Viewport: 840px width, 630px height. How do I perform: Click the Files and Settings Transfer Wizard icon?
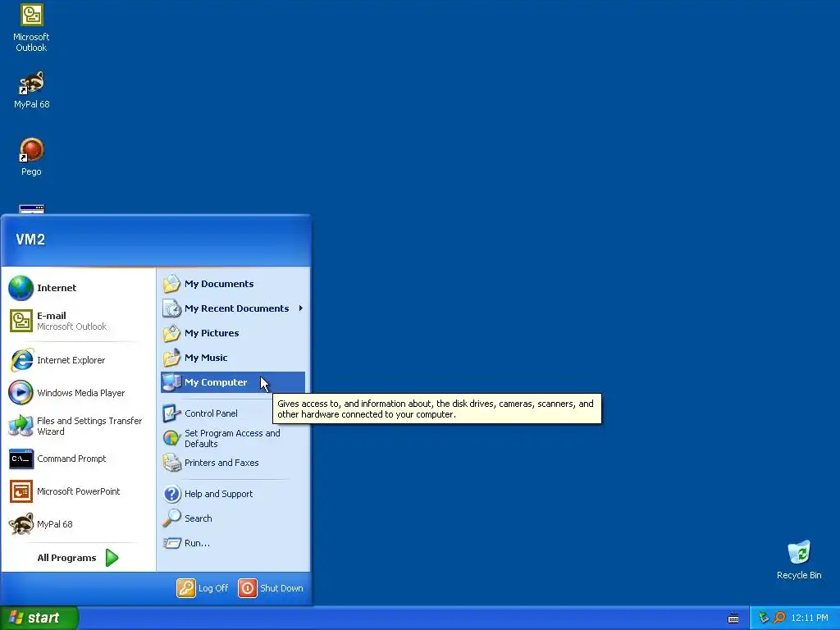pos(21,426)
